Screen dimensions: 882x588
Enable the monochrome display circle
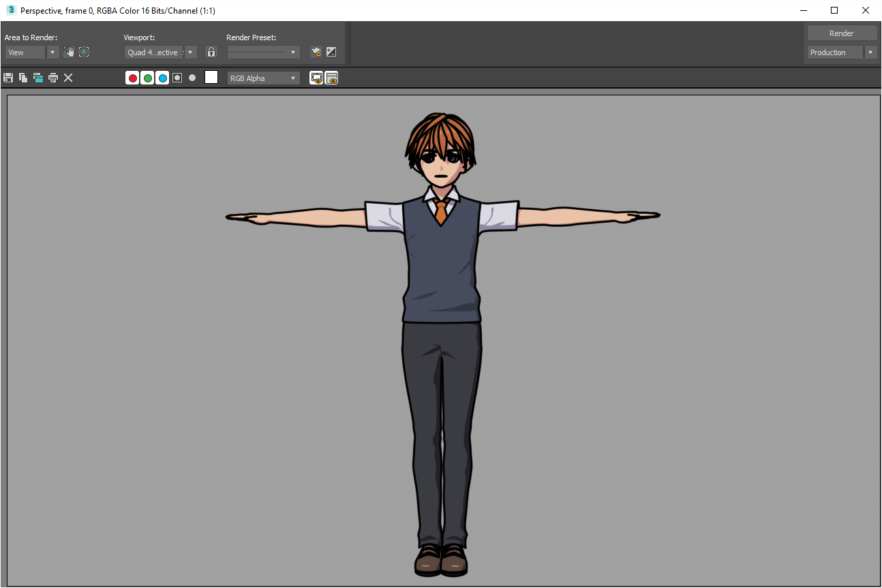[x=192, y=78]
